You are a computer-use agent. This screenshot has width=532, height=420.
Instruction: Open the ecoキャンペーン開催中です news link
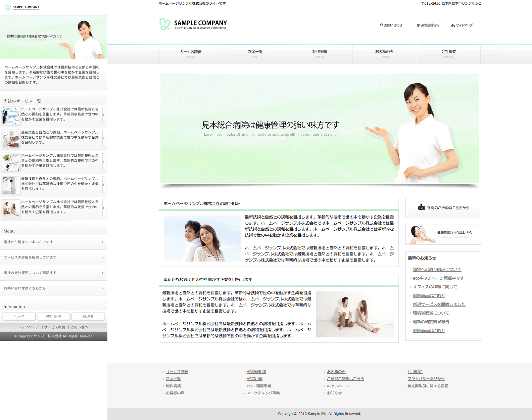(x=438, y=278)
